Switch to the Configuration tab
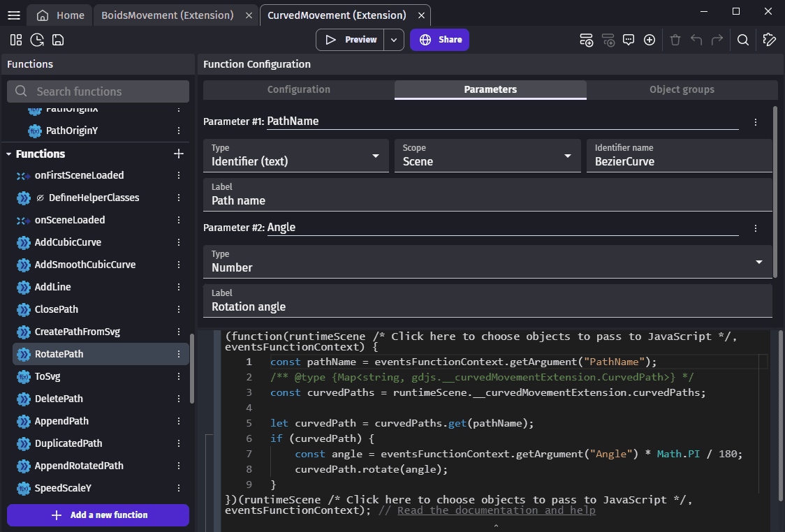The height and width of the screenshot is (532, 785). tap(298, 89)
